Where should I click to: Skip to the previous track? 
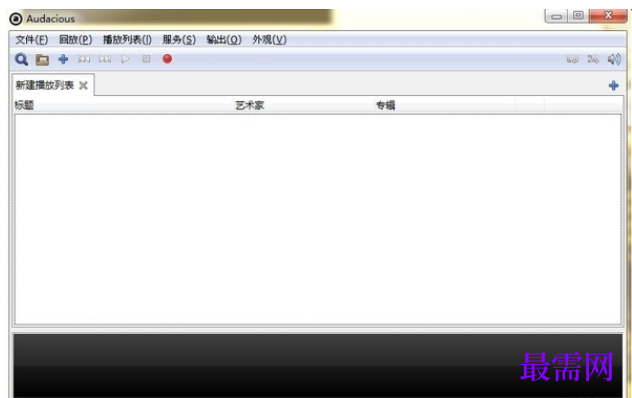tap(84, 59)
